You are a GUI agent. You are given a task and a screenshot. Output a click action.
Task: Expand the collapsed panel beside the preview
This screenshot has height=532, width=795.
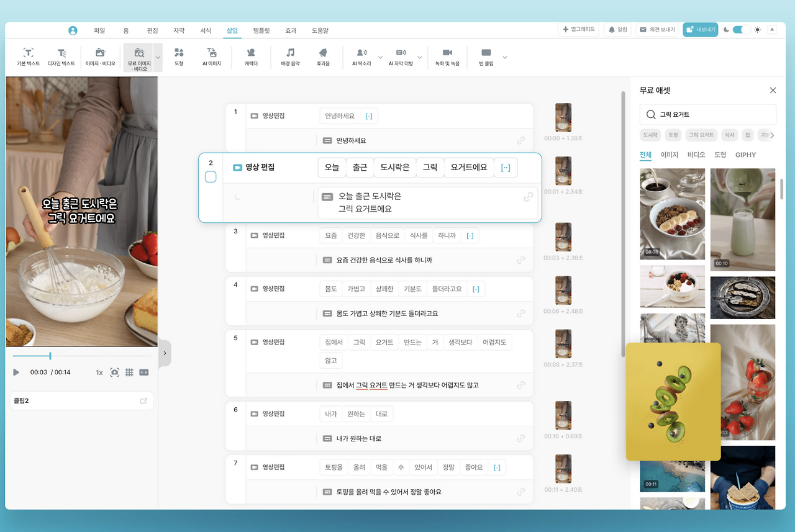click(x=165, y=352)
